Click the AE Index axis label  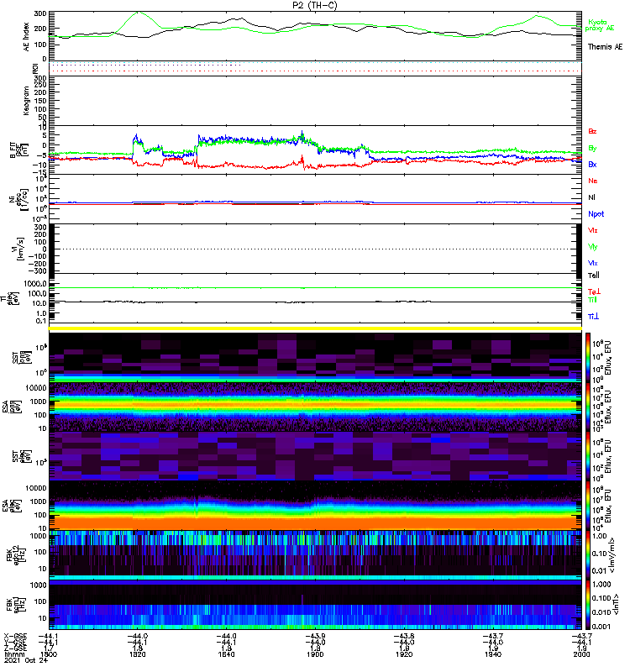[27, 36]
